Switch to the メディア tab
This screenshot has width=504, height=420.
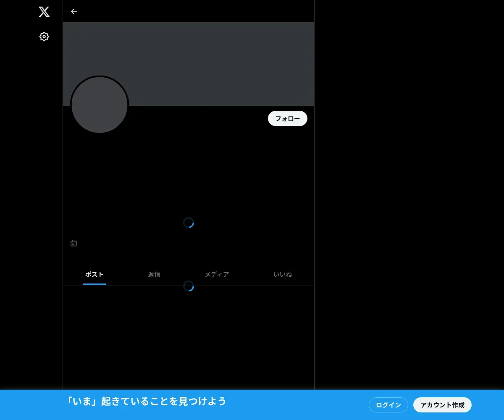coord(217,275)
